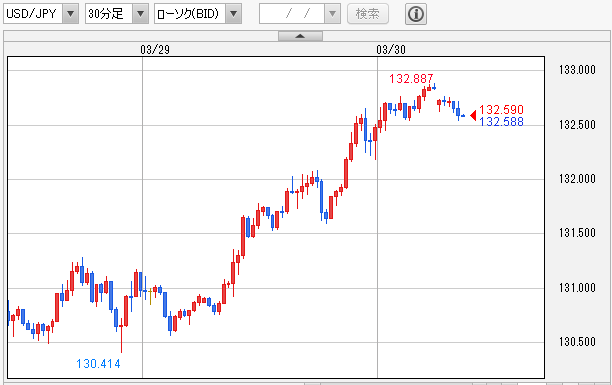
Task: Click the 130.500 axis price label
Action: pos(577,342)
